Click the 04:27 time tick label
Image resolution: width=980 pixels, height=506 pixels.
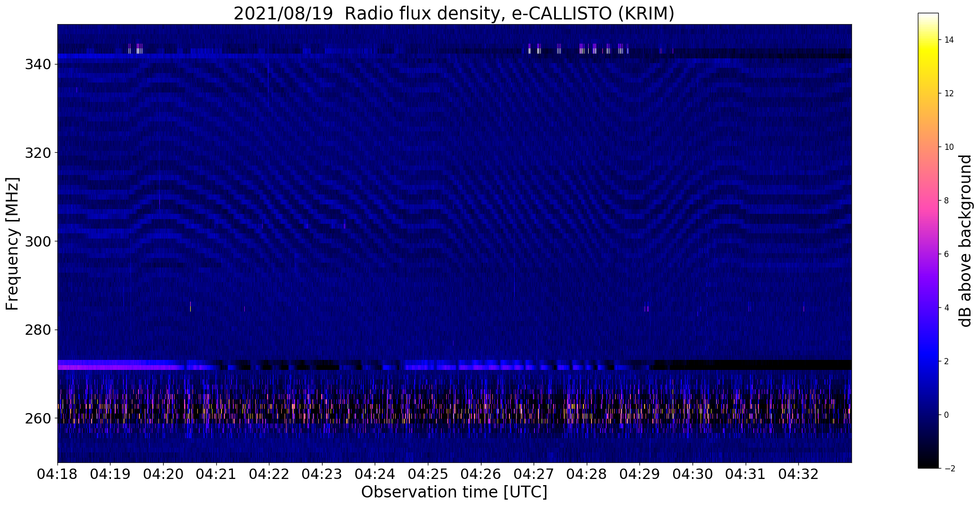click(x=534, y=474)
